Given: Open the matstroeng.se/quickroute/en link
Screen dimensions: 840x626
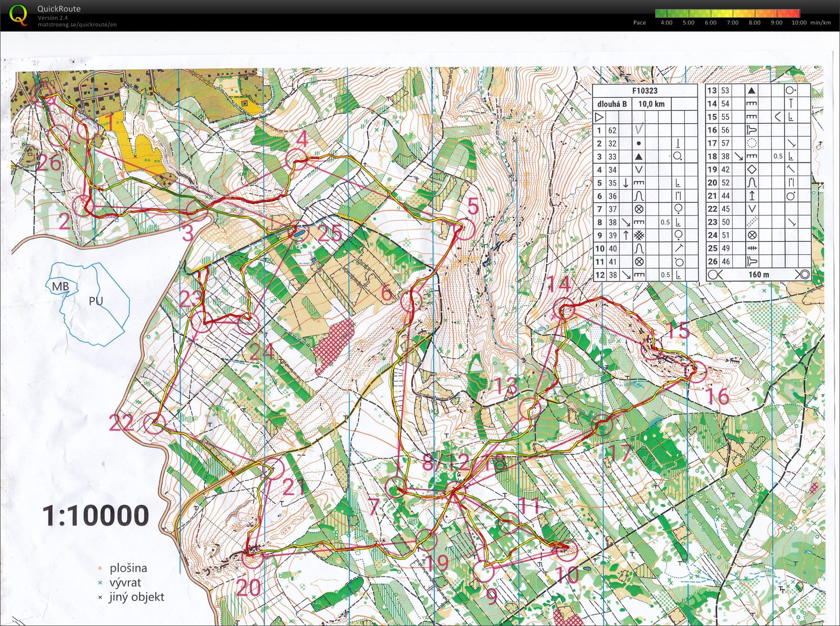Looking at the screenshot, I should click(x=77, y=24).
